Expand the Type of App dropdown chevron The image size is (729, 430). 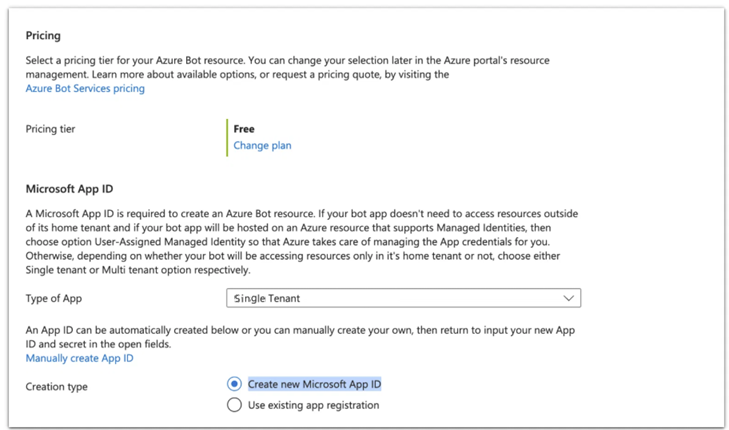569,298
